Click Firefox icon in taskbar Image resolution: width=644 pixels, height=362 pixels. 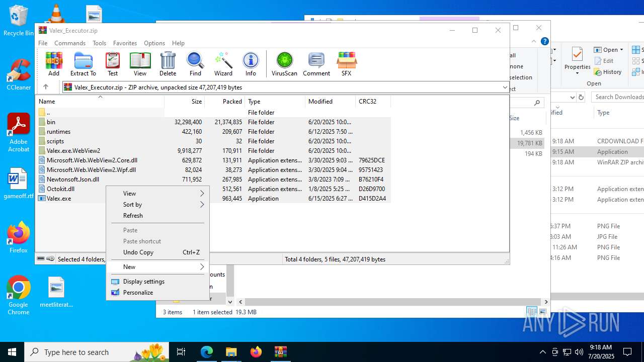(256, 352)
